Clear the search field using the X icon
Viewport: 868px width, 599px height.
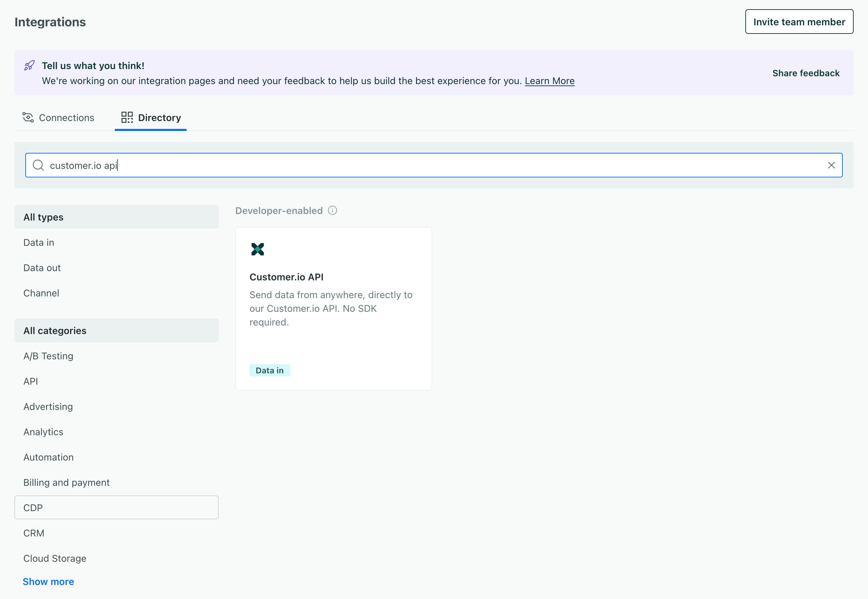click(831, 165)
